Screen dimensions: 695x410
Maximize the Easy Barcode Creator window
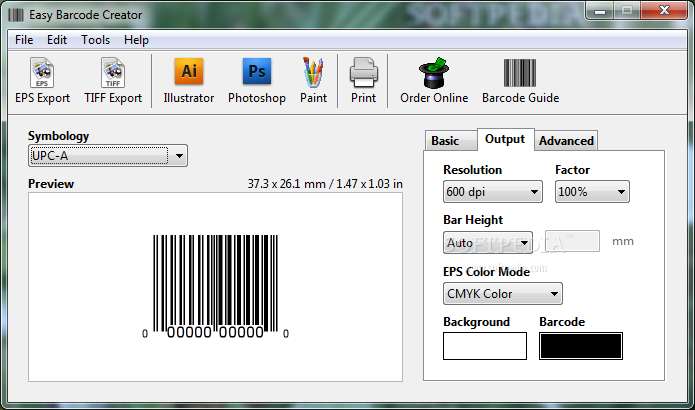click(627, 11)
